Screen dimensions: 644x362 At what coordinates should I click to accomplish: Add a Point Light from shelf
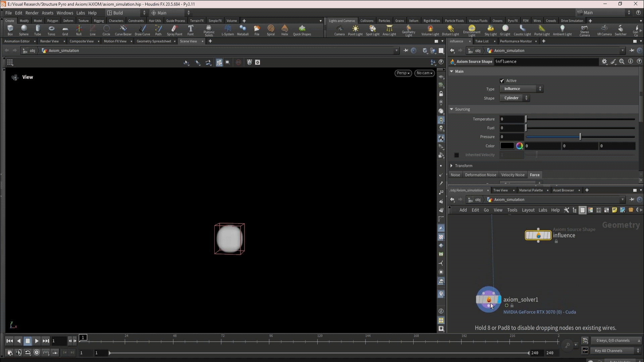[355, 29]
